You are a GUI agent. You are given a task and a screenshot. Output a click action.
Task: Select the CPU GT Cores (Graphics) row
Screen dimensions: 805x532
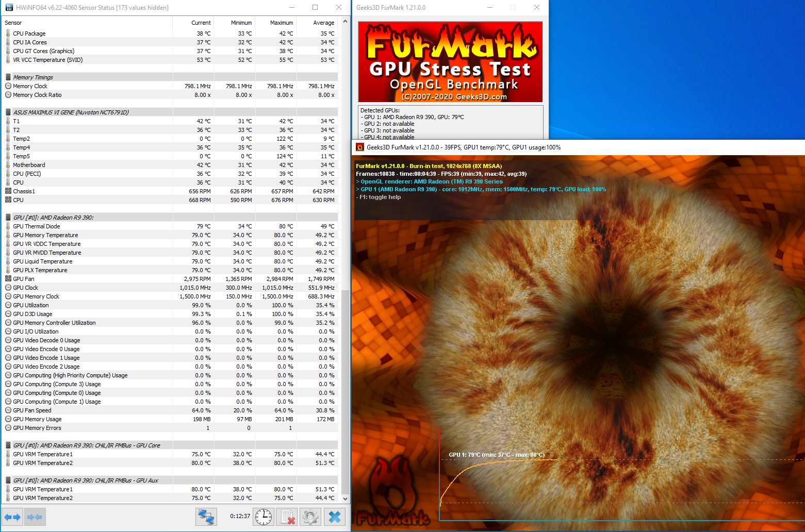click(x=171, y=51)
